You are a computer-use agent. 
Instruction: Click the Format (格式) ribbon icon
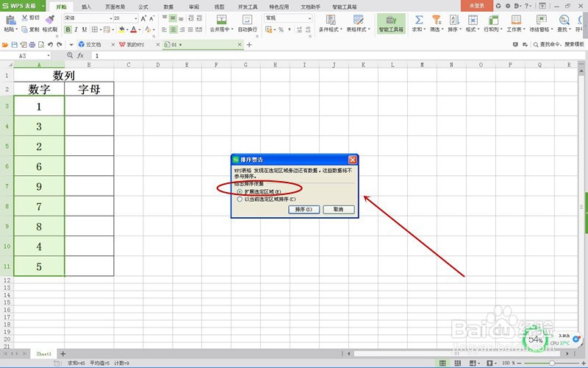tap(473, 20)
